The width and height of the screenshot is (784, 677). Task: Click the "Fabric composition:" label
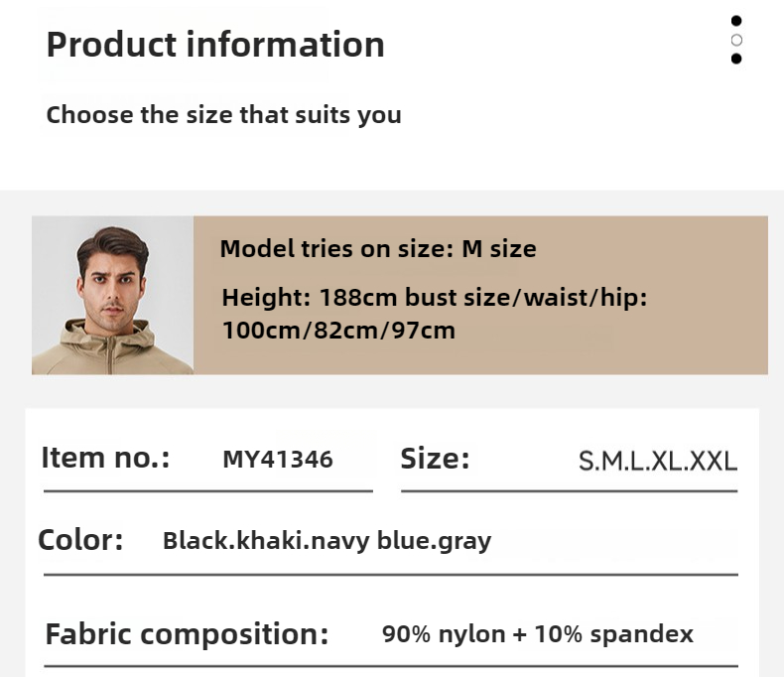pos(187,634)
